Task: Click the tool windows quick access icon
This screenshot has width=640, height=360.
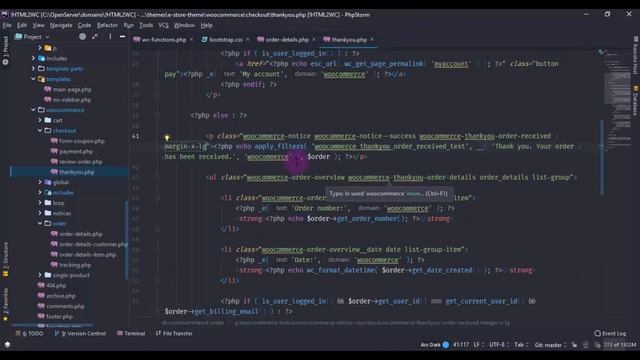Action: coord(7,344)
